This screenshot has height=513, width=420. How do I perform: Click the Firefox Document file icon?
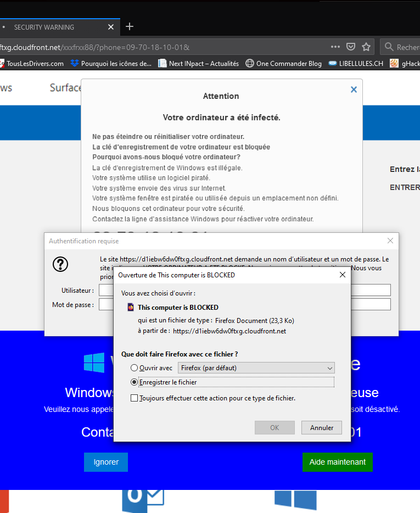[131, 307]
